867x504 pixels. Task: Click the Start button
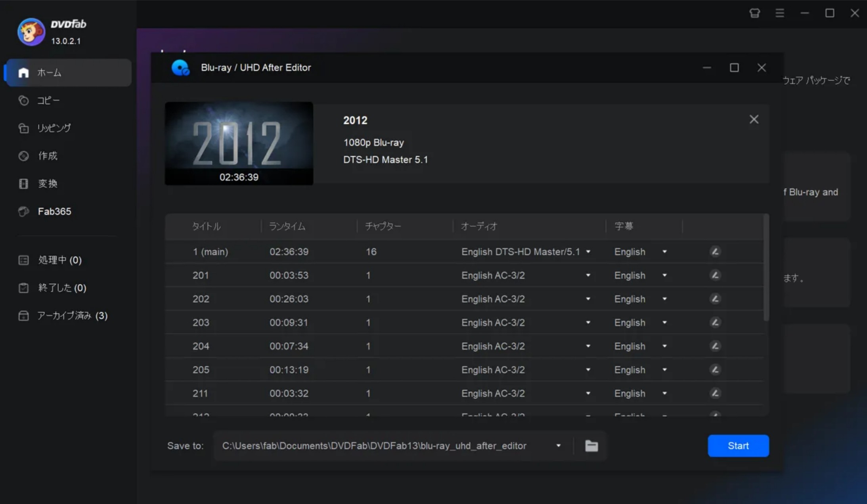pos(738,446)
